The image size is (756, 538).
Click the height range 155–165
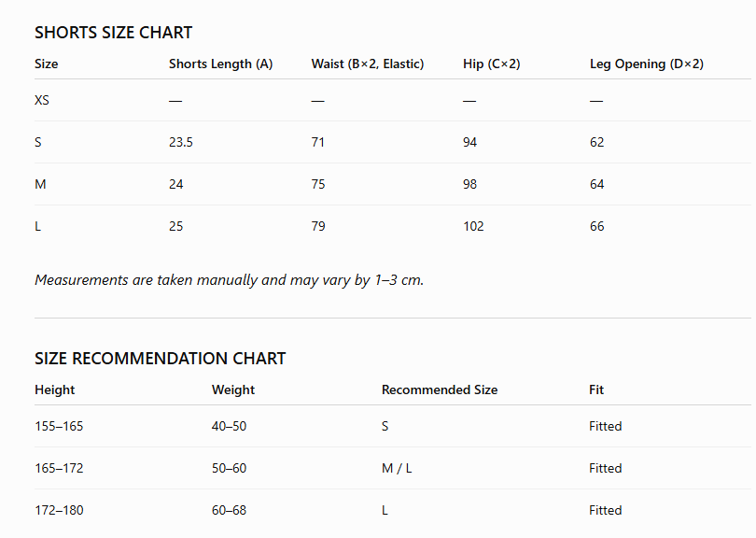pyautogui.click(x=59, y=426)
